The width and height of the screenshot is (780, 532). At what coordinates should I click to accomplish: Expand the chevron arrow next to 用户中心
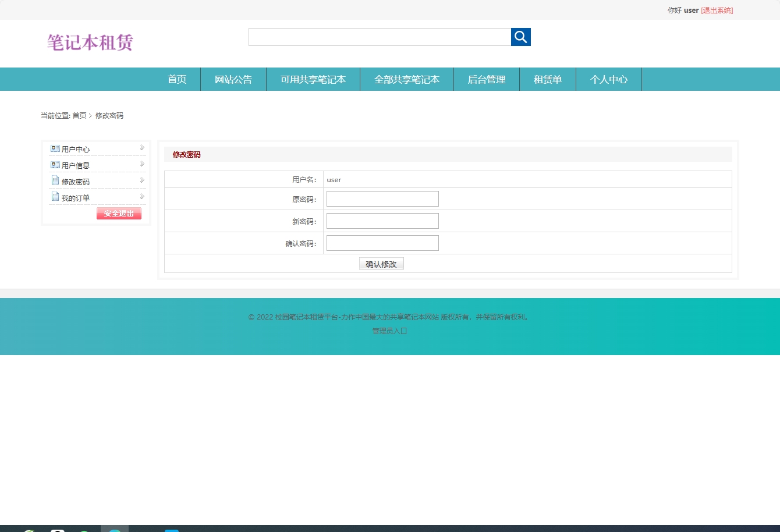141,147
